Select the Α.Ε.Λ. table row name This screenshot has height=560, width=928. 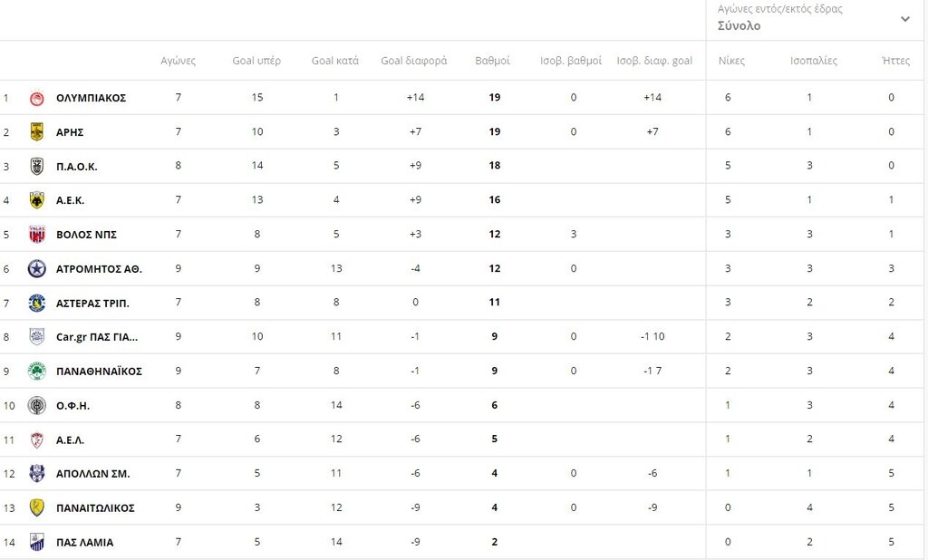pyautogui.click(x=70, y=440)
